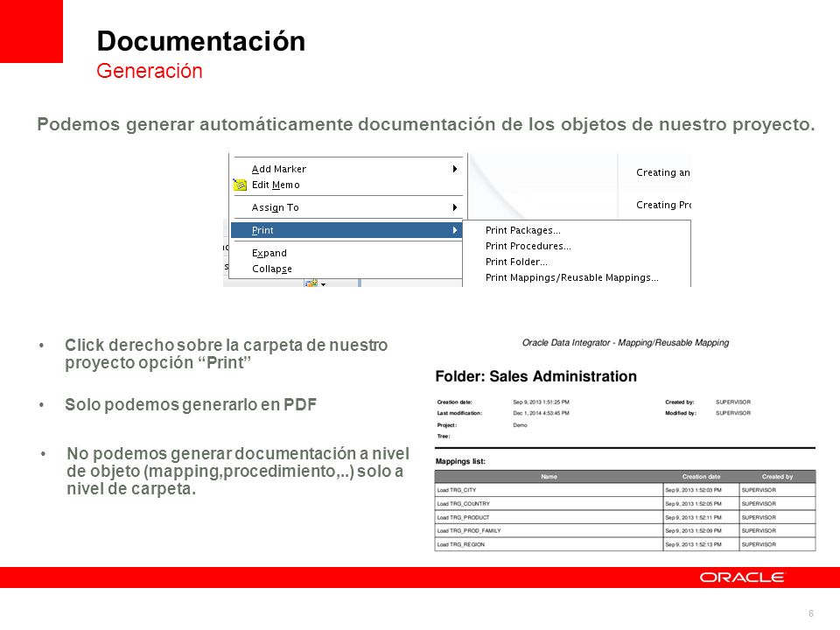Select the highlighted Print menu item
The image size is (840, 630).
pyautogui.click(x=347, y=230)
